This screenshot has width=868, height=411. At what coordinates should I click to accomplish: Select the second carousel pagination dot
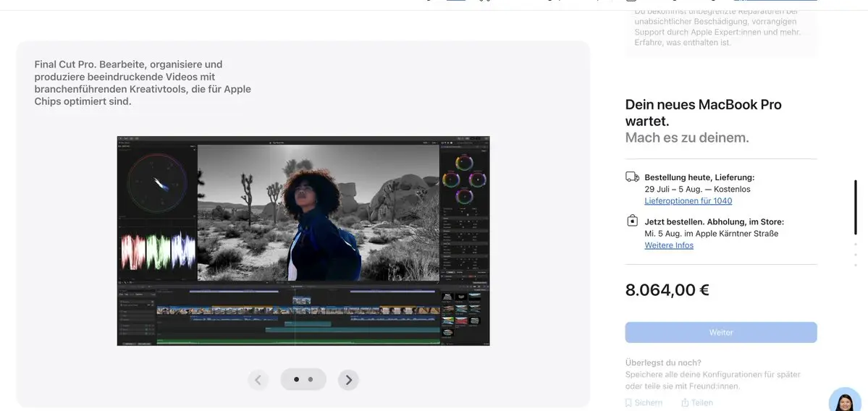(x=311, y=379)
